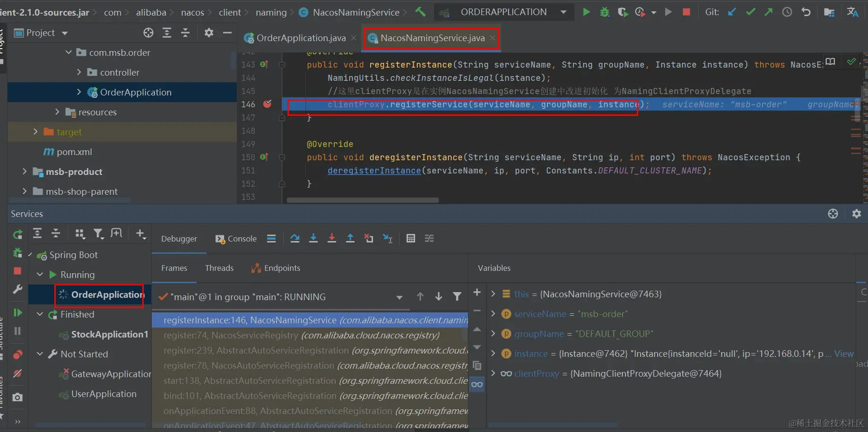The width and height of the screenshot is (868, 432).
Task: Build project with the hammer icon
Action: pyautogui.click(x=420, y=12)
